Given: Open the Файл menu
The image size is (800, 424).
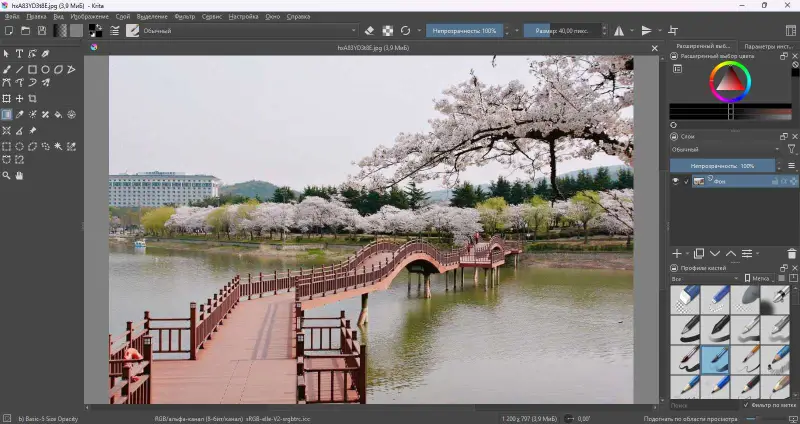Looking at the screenshot, I should (x=12, y=16).
